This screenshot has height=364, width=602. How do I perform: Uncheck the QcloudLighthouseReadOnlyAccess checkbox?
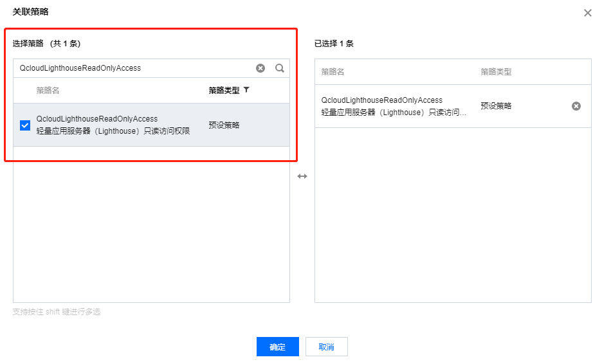(25, 125)
